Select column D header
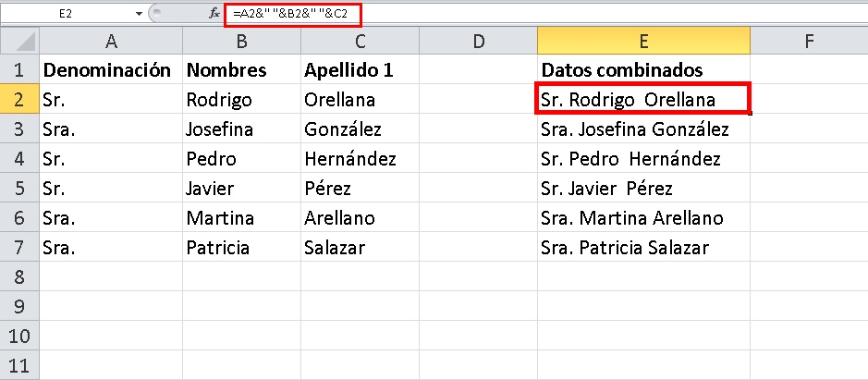868x380 pixels. click(x=479, y=41)
